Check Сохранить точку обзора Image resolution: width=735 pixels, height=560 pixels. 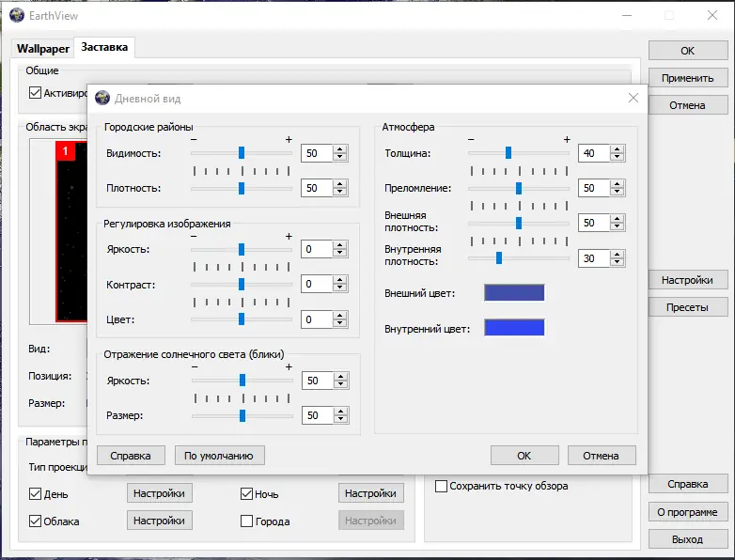[441, 486]
